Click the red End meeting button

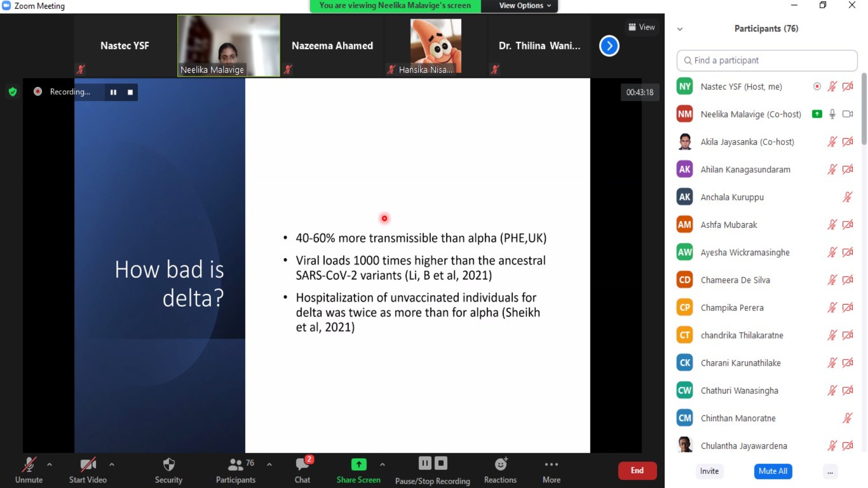[637, 470]
